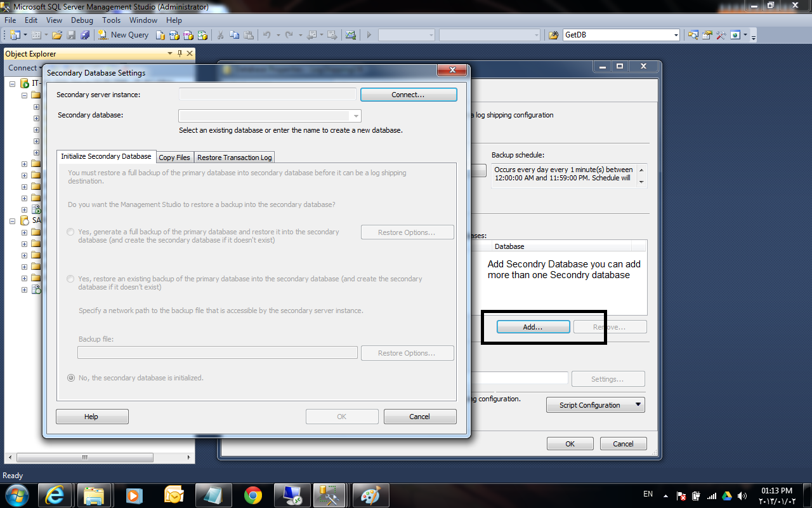The height and width of the screenshot is (508, 812).
Task: Pin the Object Explorer panel
Action: [x=180, y=54]
